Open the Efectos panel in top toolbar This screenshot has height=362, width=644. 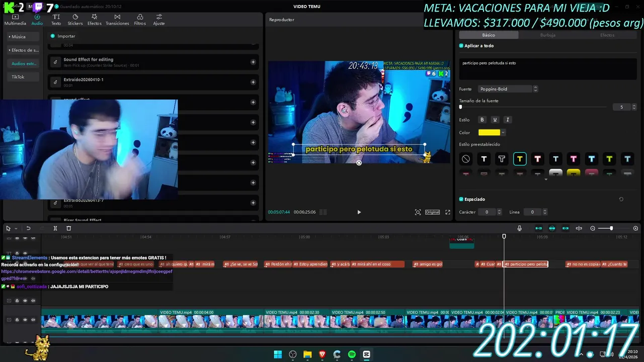point(94,20)
